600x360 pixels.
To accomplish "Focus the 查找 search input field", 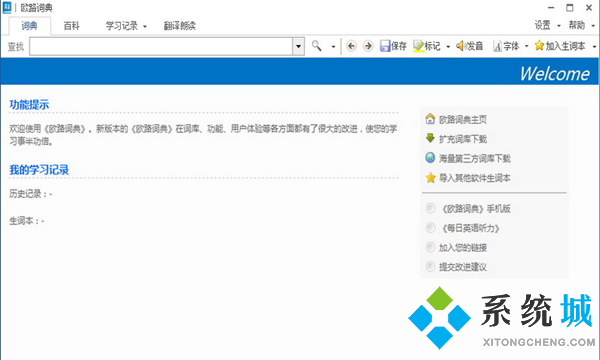I will (161, 46).
